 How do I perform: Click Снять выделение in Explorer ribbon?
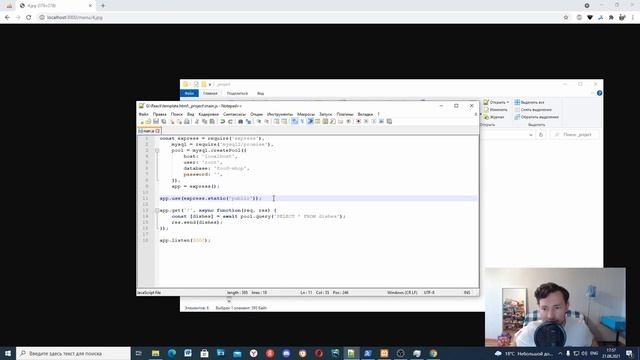[x=533, y=110]
